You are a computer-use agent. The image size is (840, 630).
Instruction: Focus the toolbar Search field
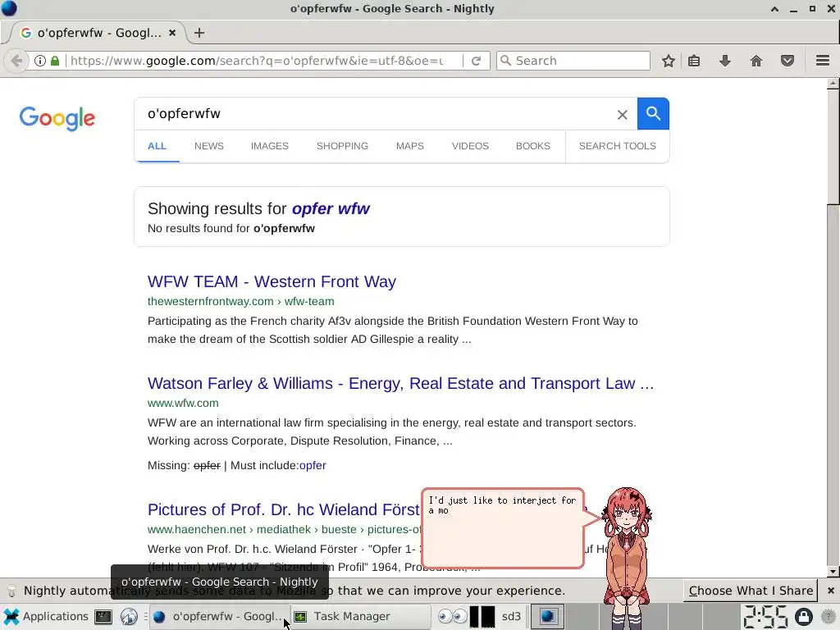coord(573,61)
